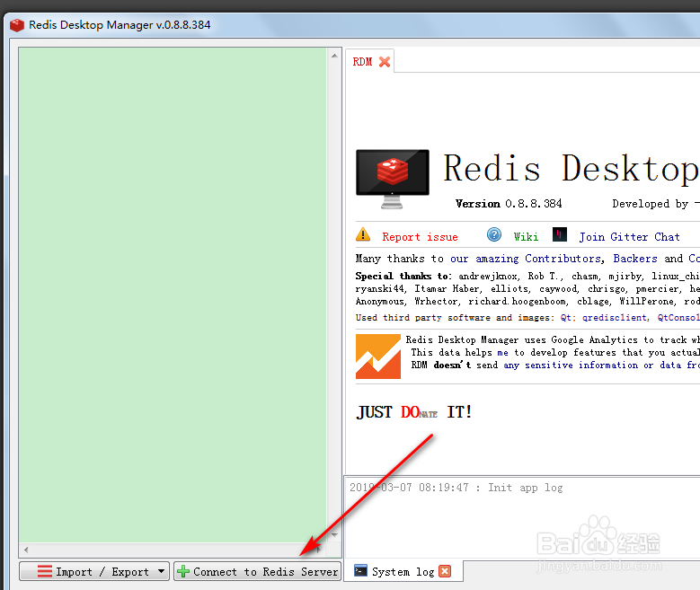Open the Join Gitter Chat link
The image size is (700, 590).
(x=630, y=237)
